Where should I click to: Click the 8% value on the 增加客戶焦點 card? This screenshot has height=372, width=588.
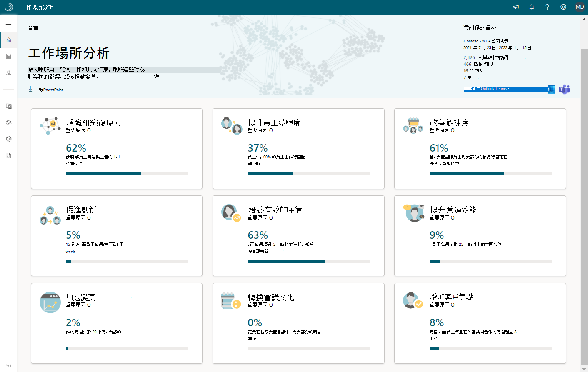(437, 323)
